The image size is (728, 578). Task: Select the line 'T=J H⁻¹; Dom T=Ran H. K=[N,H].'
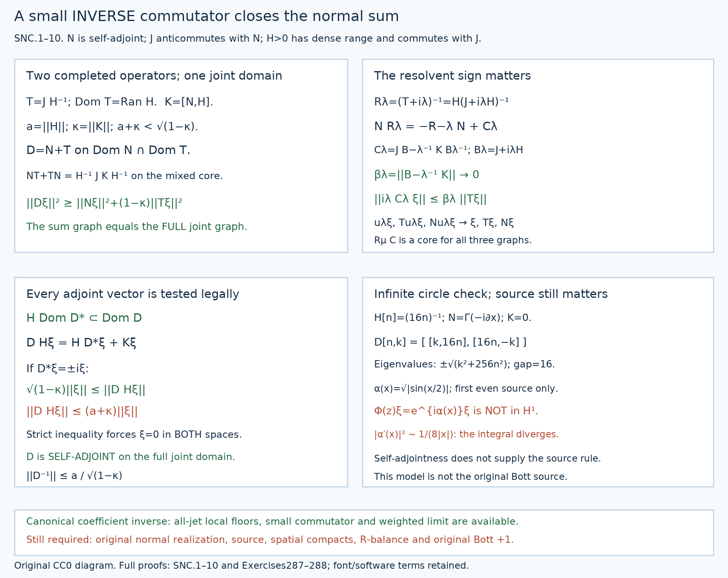pos(120,102)
